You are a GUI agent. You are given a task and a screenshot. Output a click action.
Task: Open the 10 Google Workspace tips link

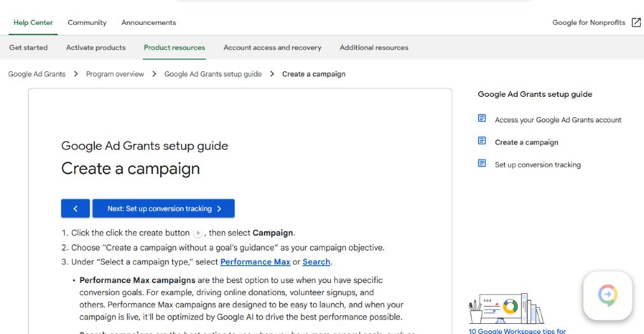[518, 331]
